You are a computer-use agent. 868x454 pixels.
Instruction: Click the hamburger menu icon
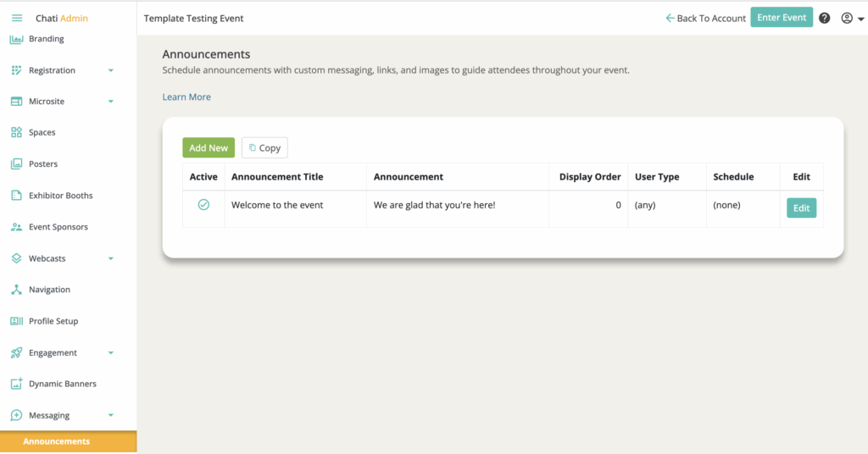[x=16, y=18]
